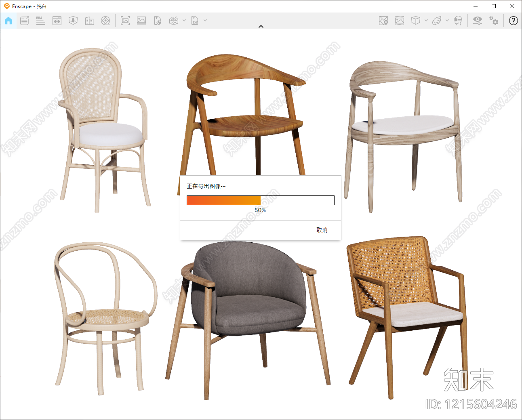Expand the EXE export dropdown arrow
The width and height of the screenshot is (522, 420).
click(x=205, y=20)
